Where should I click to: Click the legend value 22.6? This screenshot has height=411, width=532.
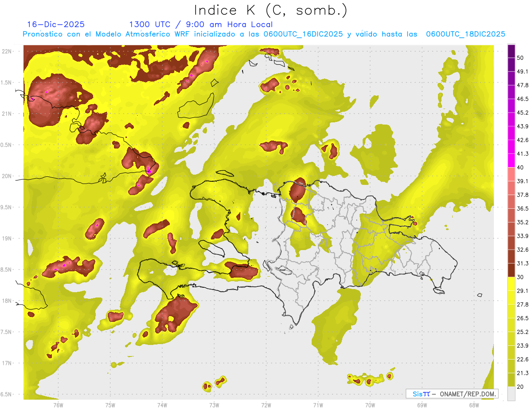click(x=523, y=360)
